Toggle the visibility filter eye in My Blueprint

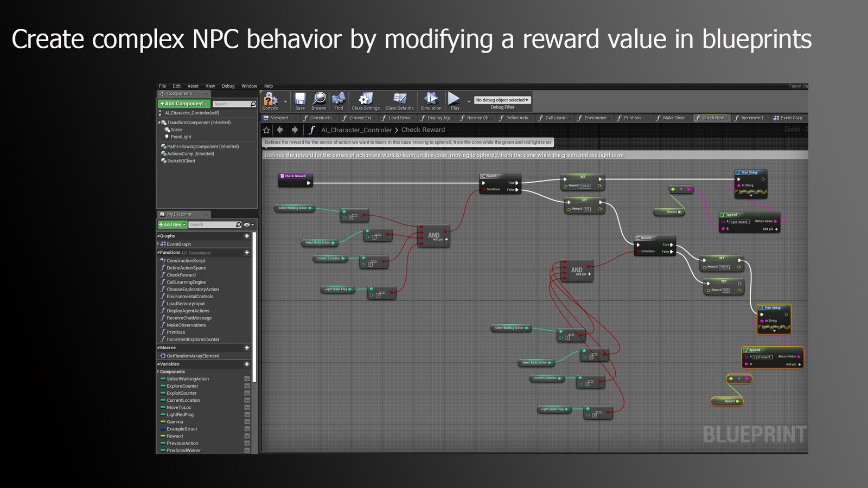coord(247,224)
